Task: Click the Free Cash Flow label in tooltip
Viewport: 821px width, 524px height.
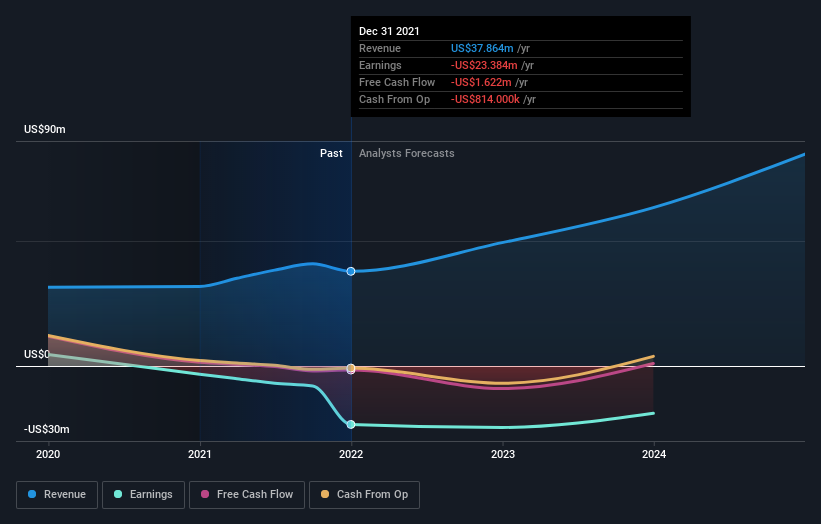Action: tap(397, 82)
